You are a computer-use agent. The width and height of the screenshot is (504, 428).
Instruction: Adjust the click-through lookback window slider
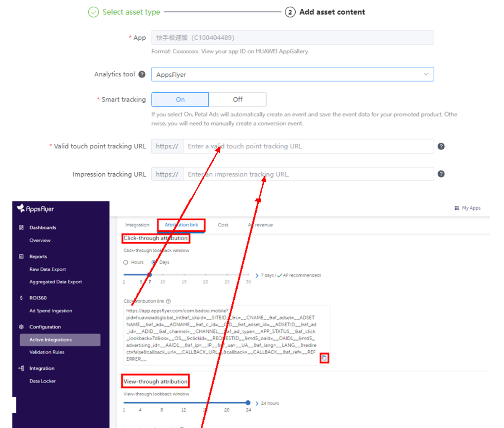(x=150, y=275)
